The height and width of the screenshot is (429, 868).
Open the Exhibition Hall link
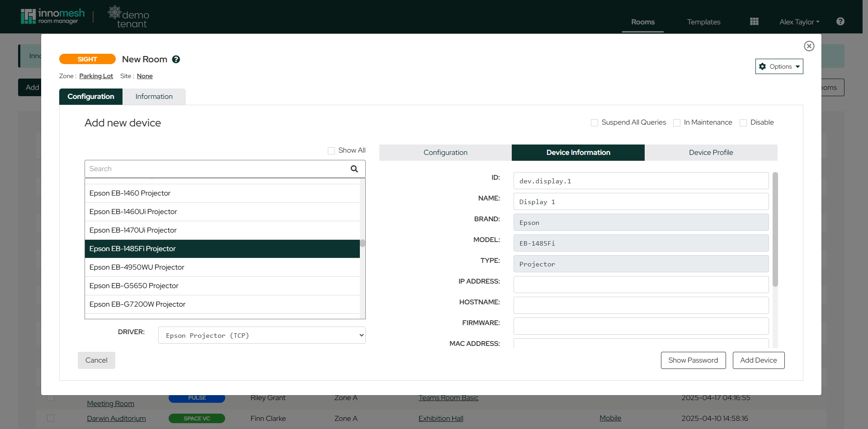441,419
